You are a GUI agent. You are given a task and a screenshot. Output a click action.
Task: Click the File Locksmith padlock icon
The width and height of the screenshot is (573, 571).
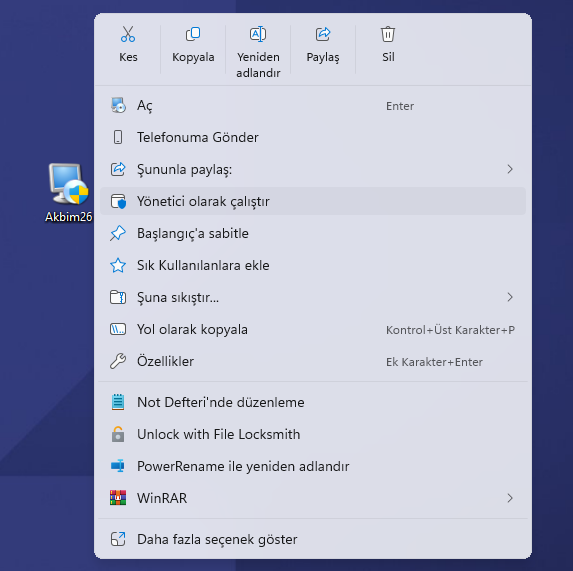point(118,434)
